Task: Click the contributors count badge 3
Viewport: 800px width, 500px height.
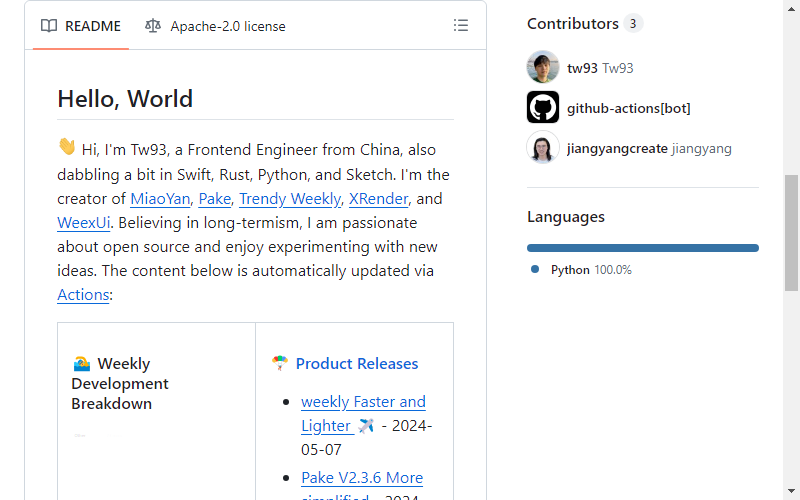Action: (633, 23)
